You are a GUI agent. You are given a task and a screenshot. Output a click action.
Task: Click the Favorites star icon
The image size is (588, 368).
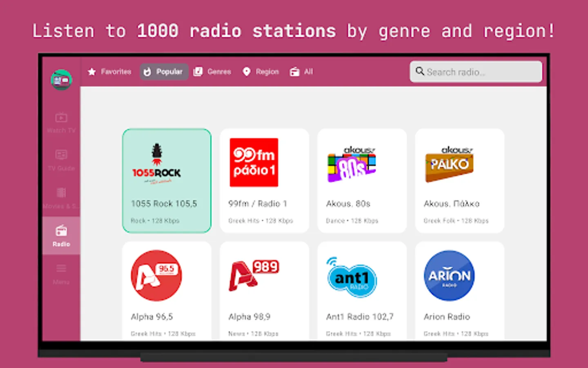click(x=92, y=72)
